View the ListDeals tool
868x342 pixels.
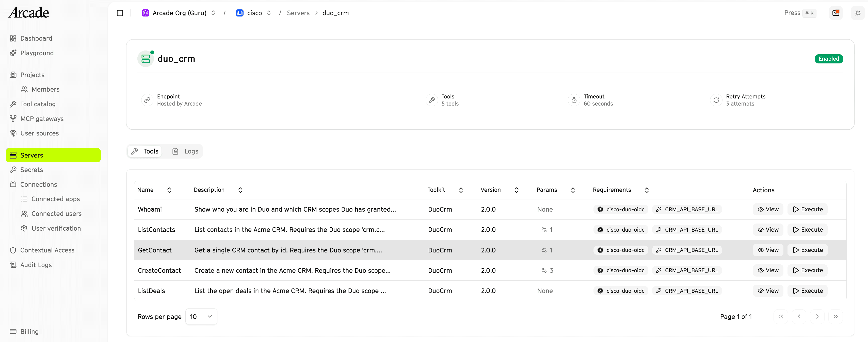(x=768, y=291)
